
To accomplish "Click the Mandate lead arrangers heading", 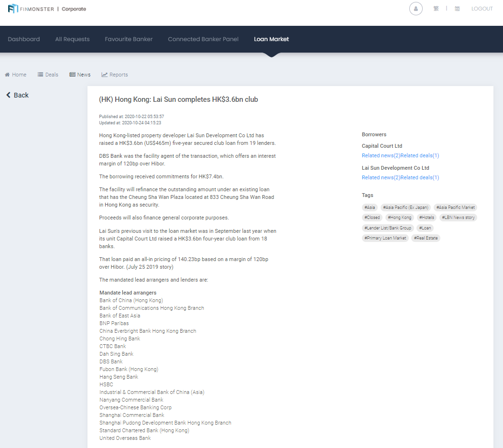I will [x=128, y=293].
